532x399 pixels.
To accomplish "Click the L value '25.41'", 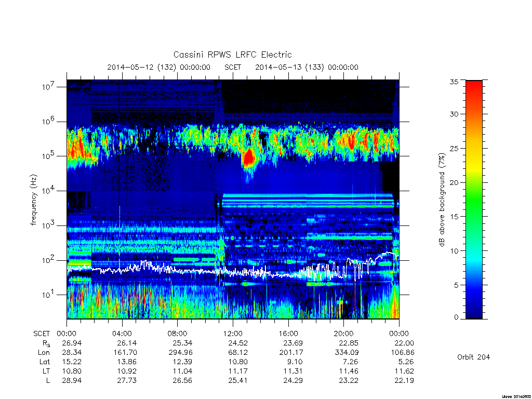I will (x=238, y=380).
